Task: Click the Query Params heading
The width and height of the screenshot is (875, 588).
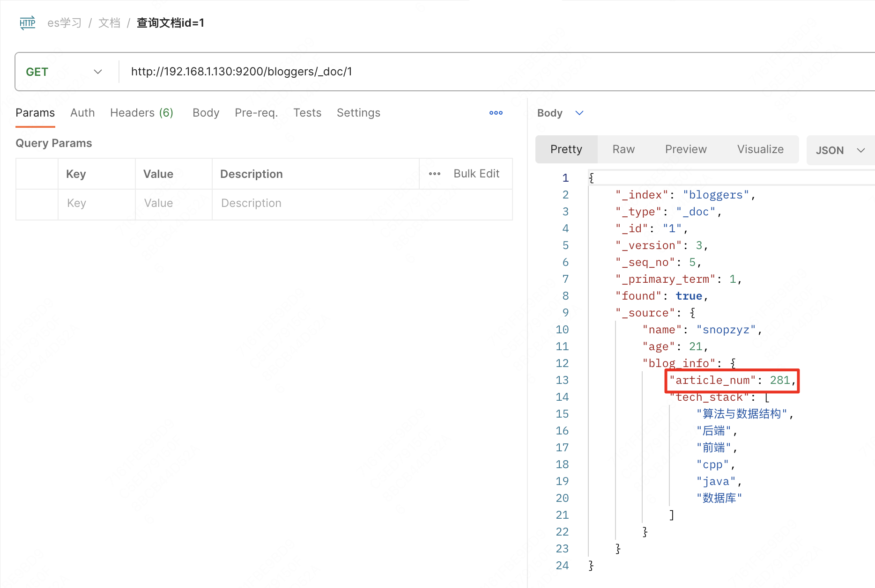Action: tap(54, 143)
